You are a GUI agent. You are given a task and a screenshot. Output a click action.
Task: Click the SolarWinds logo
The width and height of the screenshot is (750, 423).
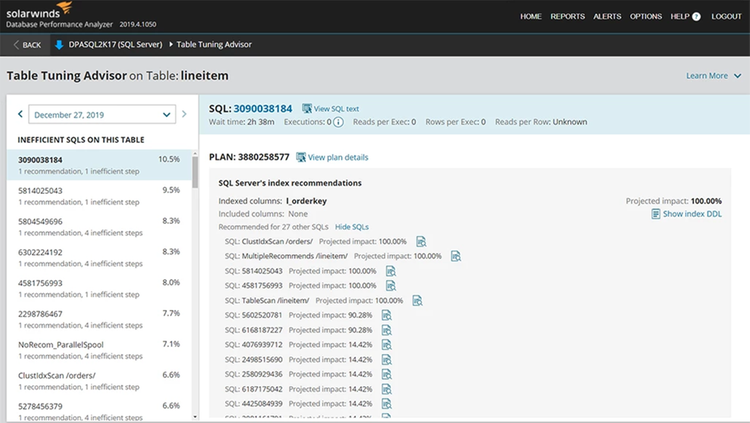click(39, 10)
